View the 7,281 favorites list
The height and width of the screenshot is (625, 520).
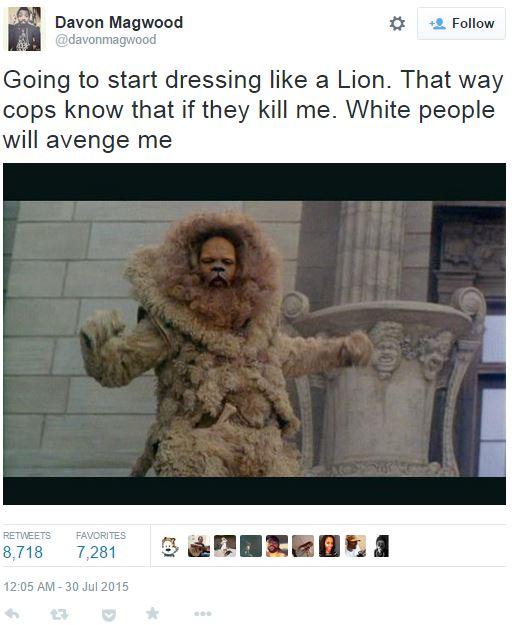96,552
